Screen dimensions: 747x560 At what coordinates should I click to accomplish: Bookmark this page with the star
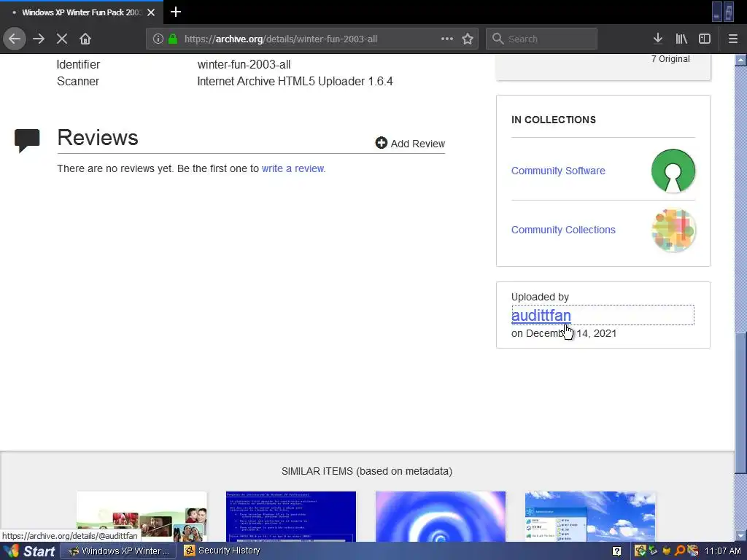468,39
